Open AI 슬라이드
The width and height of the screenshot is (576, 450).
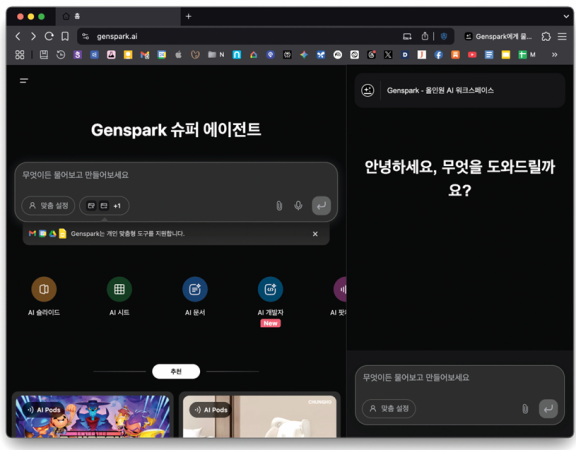pos(44,296)
